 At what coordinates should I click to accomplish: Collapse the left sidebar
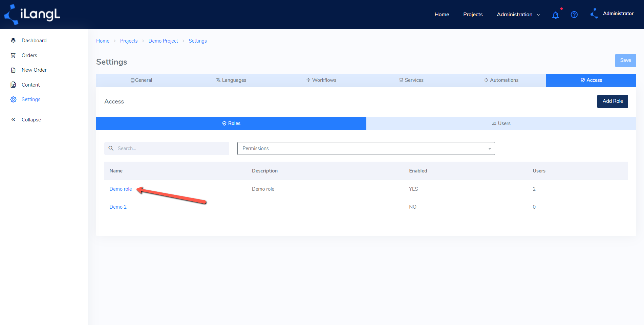(x=13, y=119)
